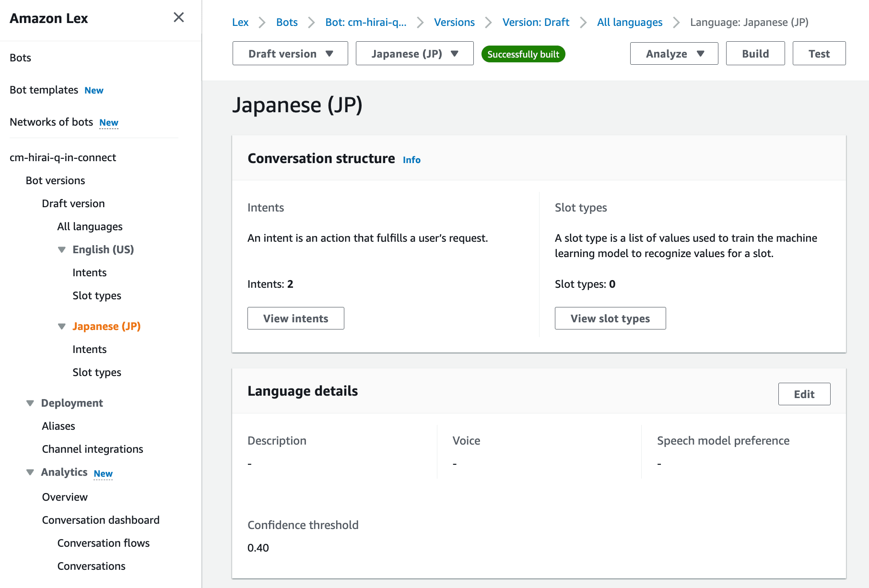Click the Test button

point(819,54)
